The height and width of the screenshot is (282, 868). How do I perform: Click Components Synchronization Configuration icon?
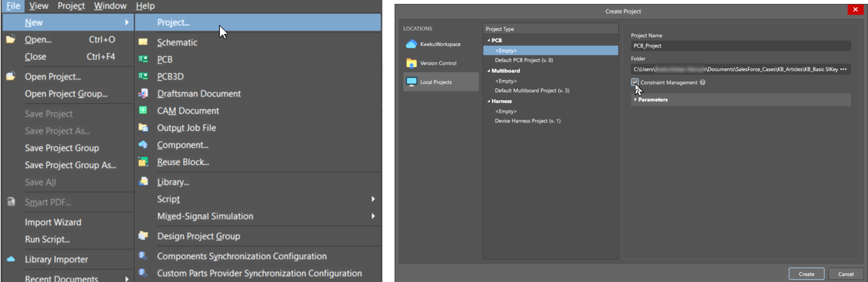coord(143,256)
